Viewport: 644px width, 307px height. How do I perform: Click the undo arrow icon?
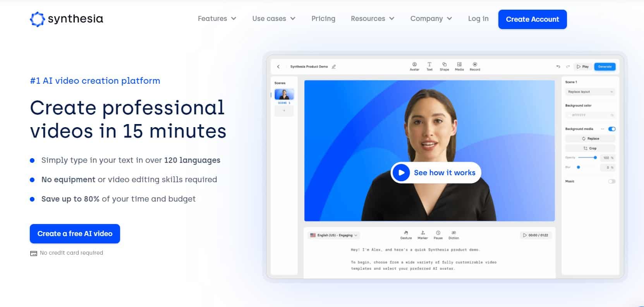pos(558,67)
